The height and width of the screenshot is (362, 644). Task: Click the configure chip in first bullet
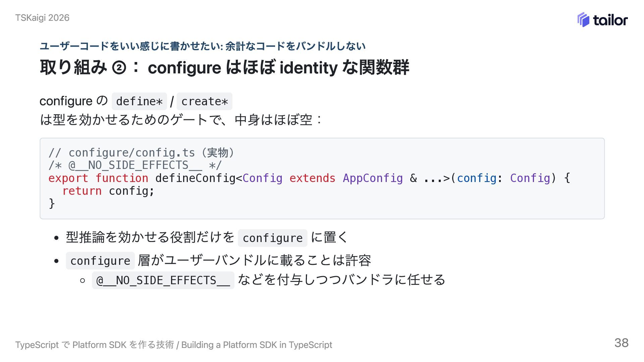pos(273,238)
